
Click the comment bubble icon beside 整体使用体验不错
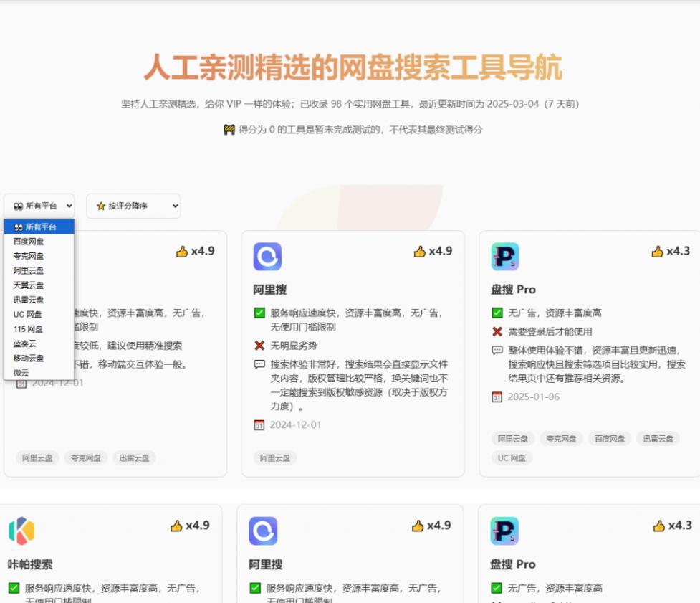pos(497,350)
